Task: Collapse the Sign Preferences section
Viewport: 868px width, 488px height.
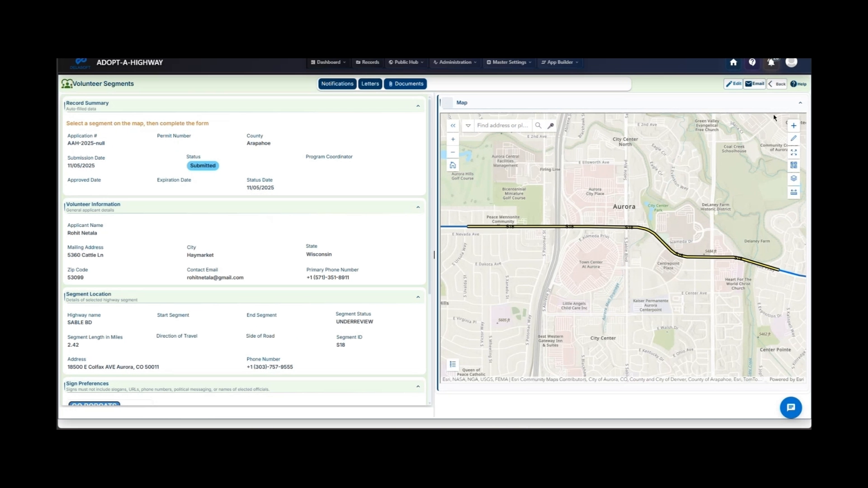Action: (418, 386)
